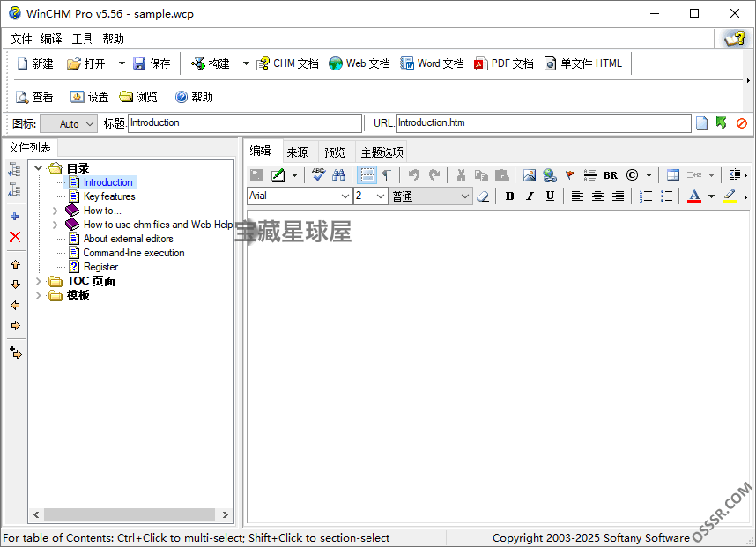Click the eraser clear formatting icon
Screen dimensions: 756x547
pos(483,196)
